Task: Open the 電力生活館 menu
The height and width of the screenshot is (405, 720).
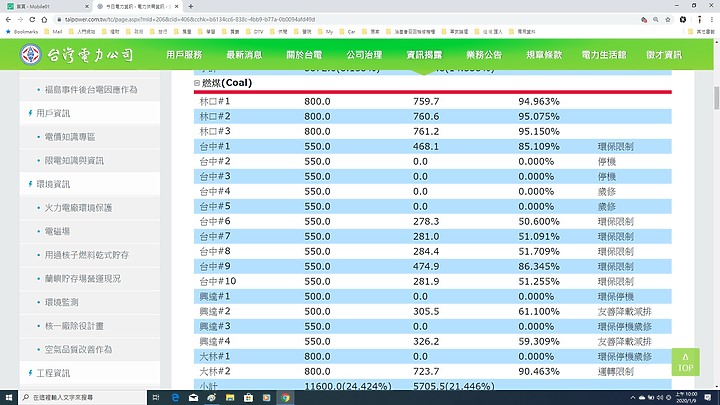Action: pos(604,55)
